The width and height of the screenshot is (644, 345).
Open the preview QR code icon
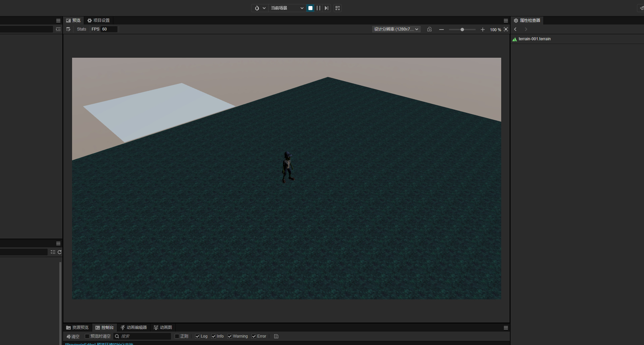click(x=338, y=8)
